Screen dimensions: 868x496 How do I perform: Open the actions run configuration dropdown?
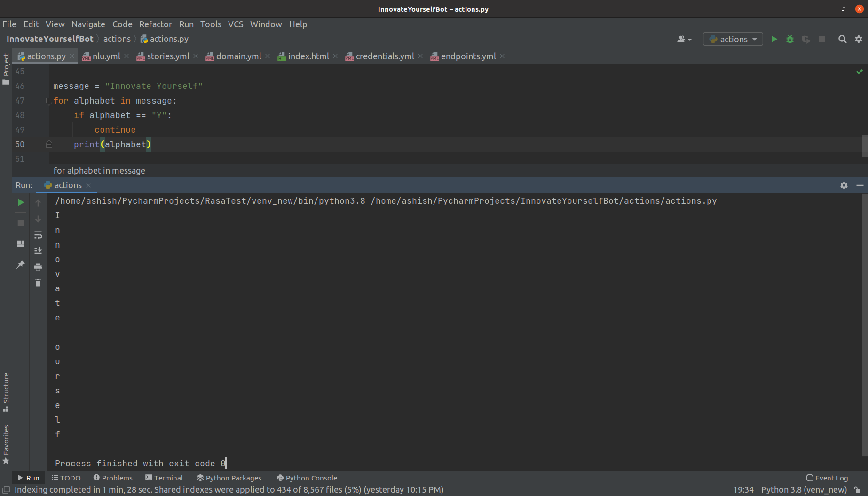(x=733, y=40)
